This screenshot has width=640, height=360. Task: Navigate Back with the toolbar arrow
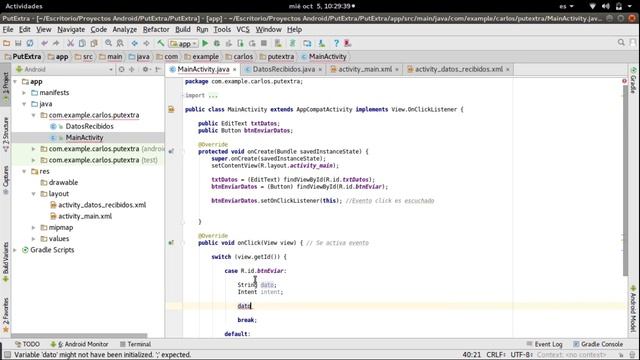[134, 43]
